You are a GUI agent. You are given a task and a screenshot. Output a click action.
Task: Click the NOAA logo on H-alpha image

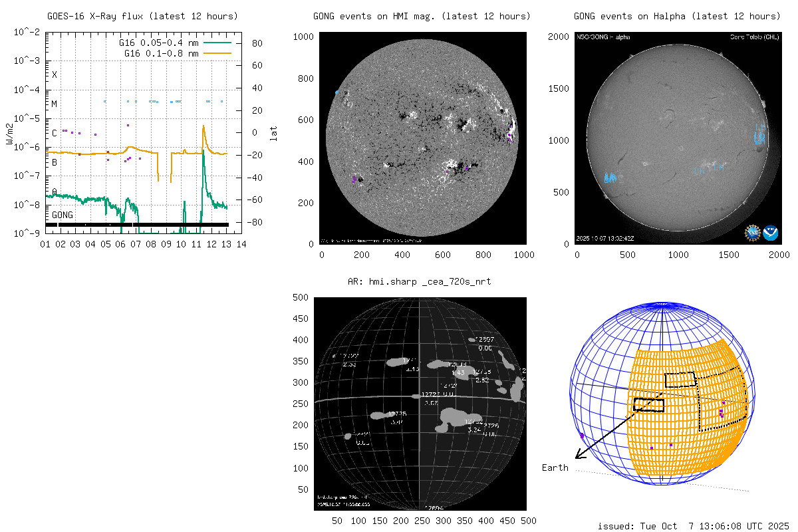(x=770, y=233)
